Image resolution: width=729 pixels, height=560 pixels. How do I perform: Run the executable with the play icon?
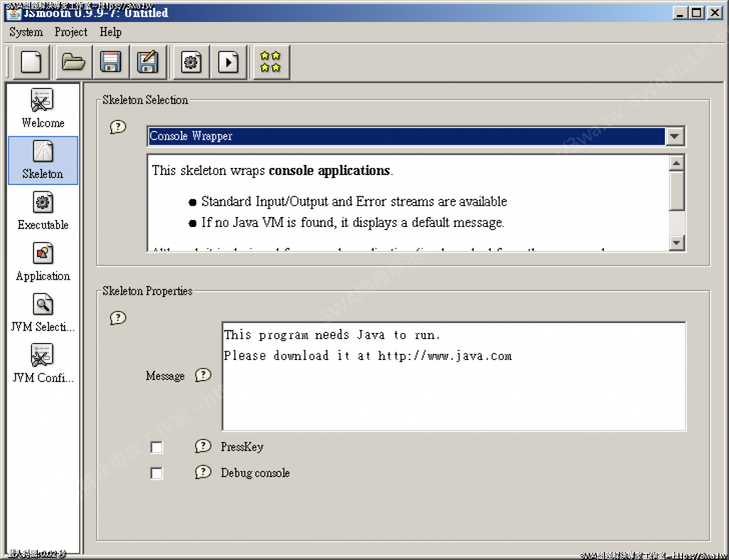[228, 63]
